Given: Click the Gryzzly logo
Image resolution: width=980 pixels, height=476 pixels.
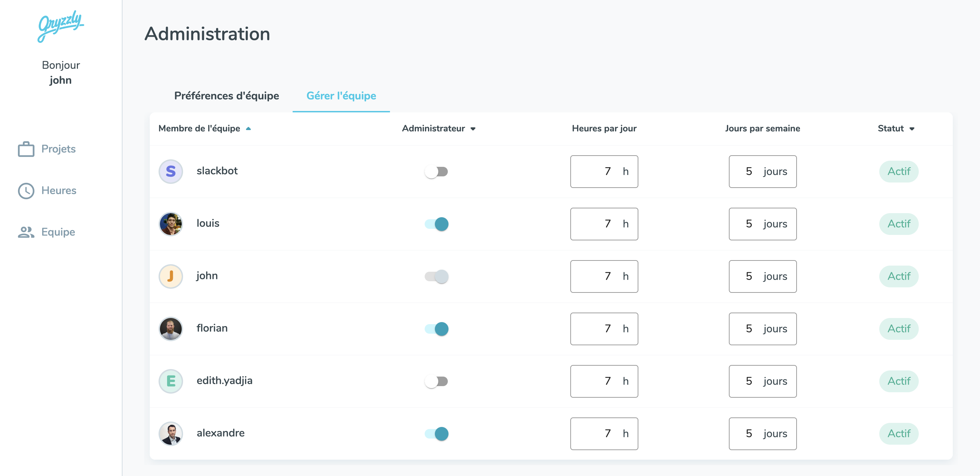Looking at the screenshot, I should pos(61,26).
